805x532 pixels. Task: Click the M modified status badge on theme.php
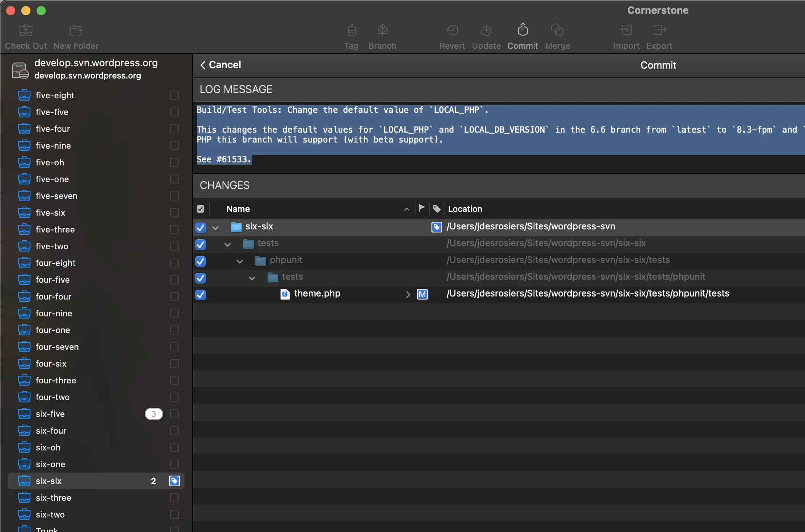click(422, 294)
